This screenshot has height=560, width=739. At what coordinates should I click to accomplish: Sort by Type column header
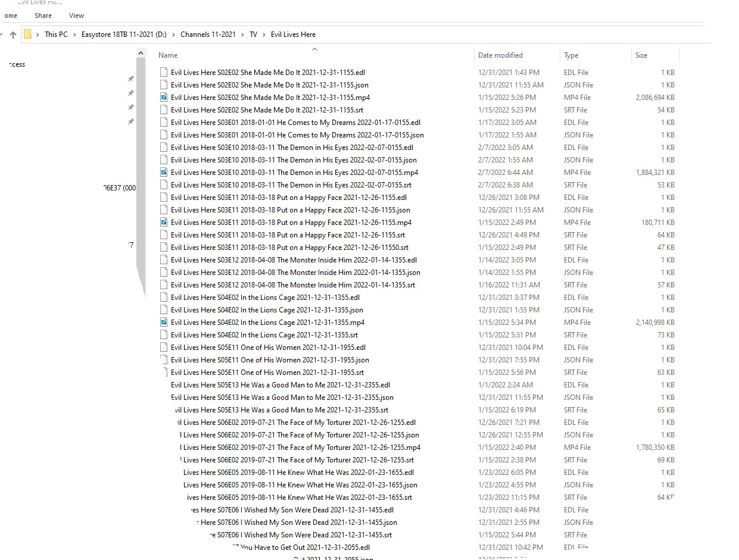[x=571, y=55]
